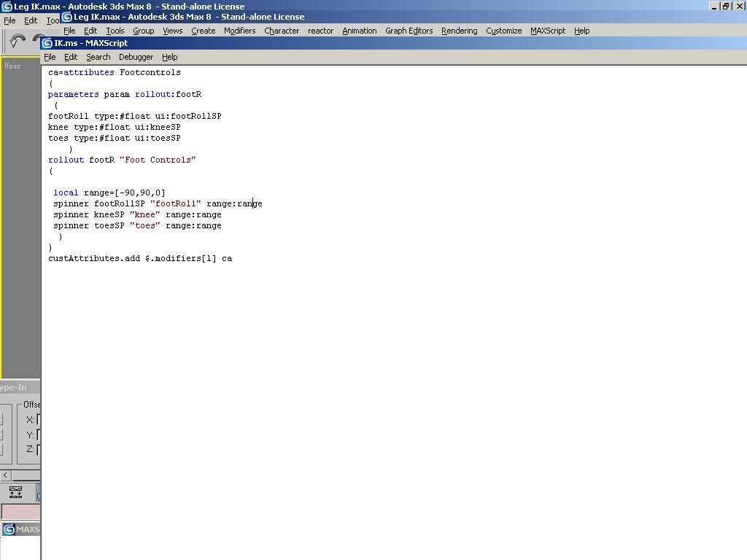Open the MAXScript menu in 3ds Max
The width and height of the screenshot is (747, 560).
(548, 31)
